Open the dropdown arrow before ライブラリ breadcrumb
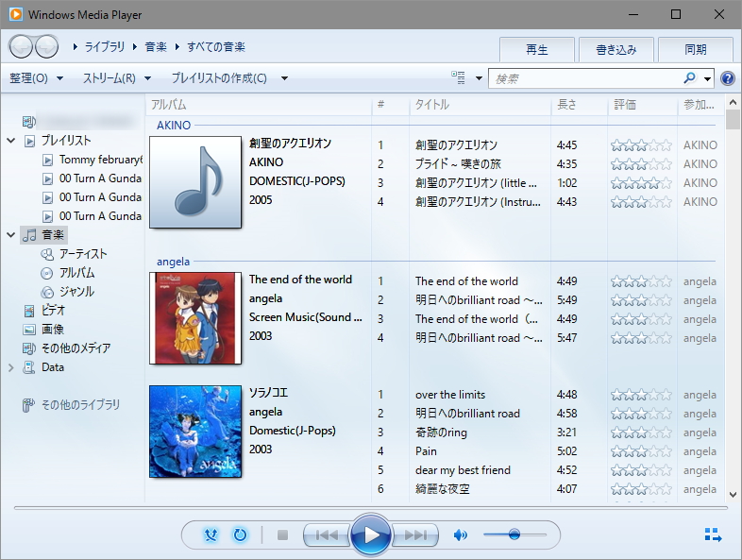 pos(76,47)
